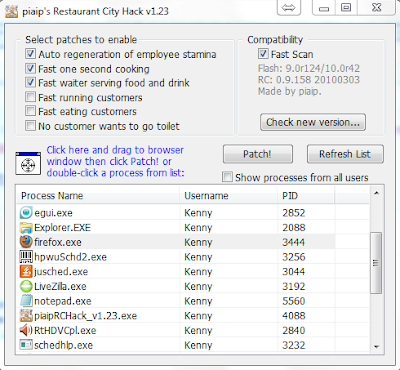Click the blue drag instruction text
Viewport: 400px width, 370px height.
click(x=115, y=161)
